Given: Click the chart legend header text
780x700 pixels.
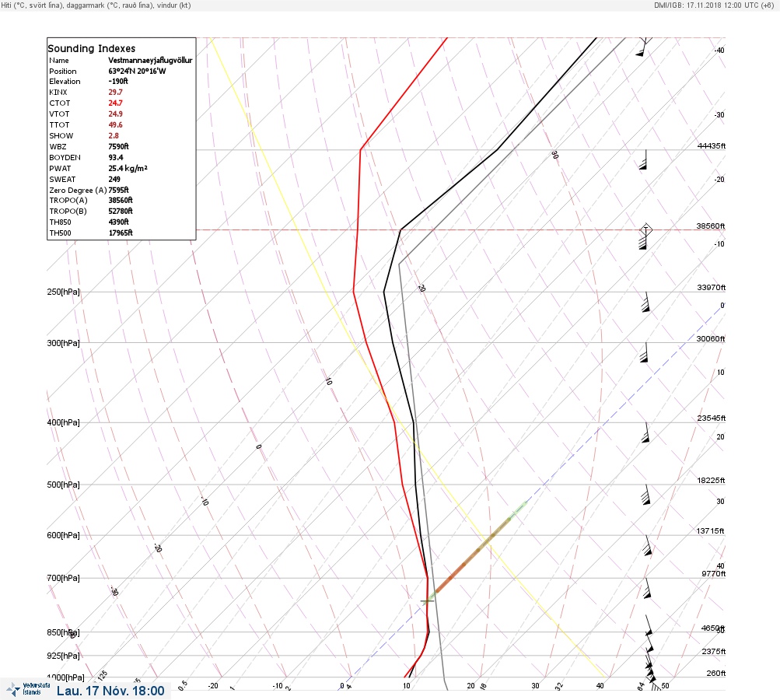Looking at the screenshot, I should [96, 5].
